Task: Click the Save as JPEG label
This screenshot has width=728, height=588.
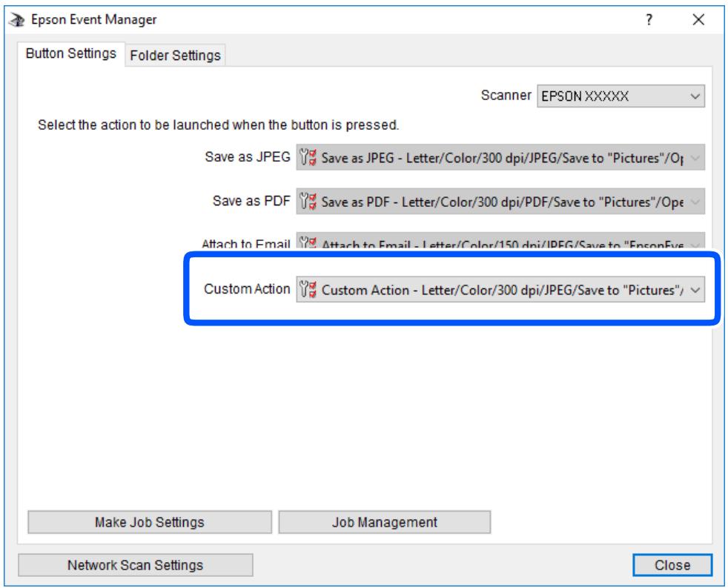Action: pos(248,157)
